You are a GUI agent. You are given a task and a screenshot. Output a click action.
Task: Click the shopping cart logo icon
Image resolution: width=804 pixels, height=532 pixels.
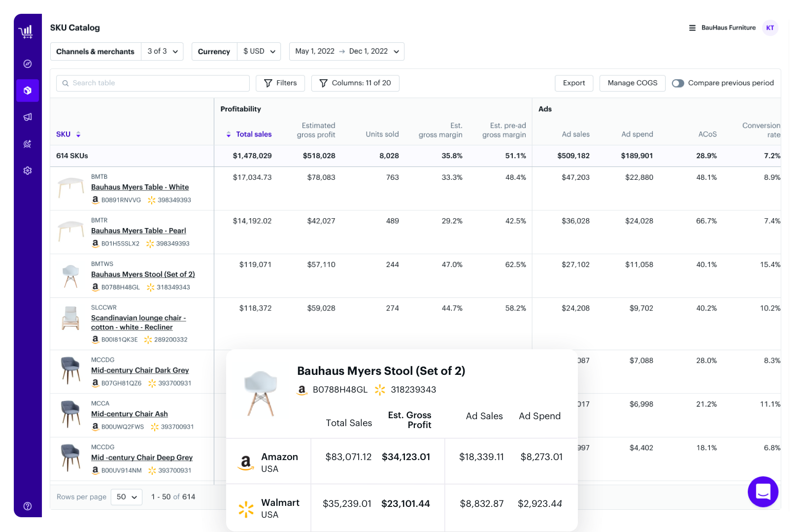[26, 32]
